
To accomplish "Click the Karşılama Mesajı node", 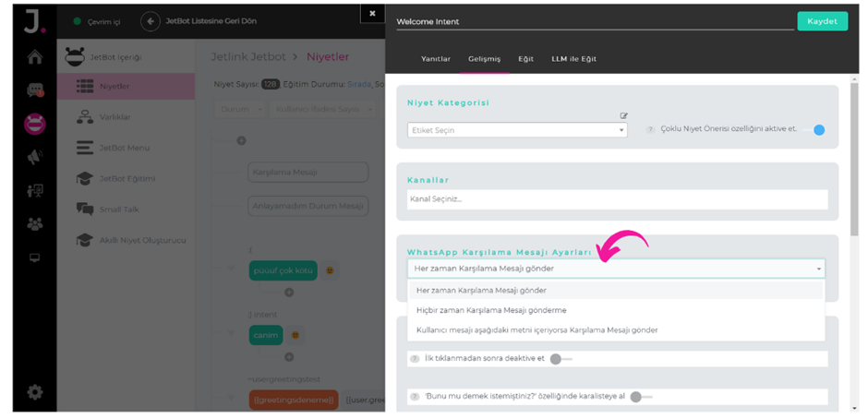I will tap(307, 173).
